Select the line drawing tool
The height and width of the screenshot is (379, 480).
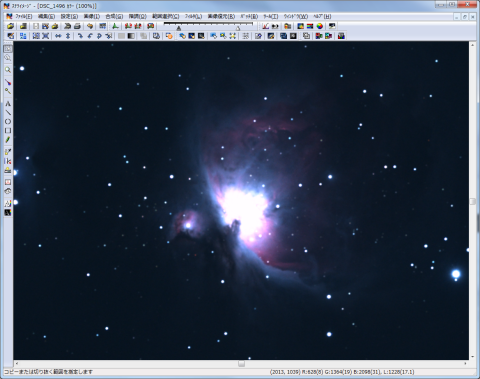8,113
